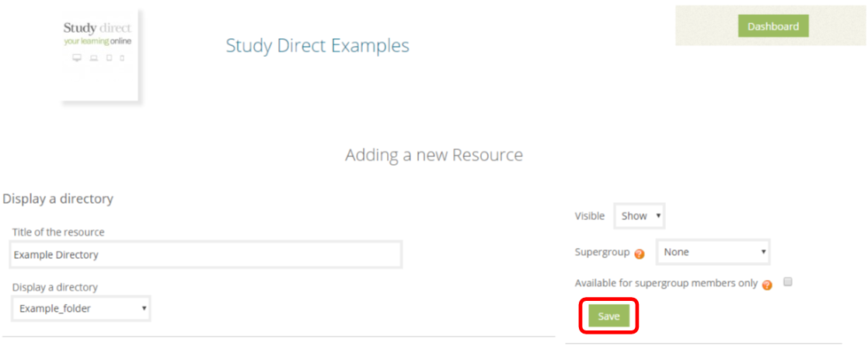Click 'Available for supergroup members only' label
The height and width of the screenshot is (360, 868).
666,283
